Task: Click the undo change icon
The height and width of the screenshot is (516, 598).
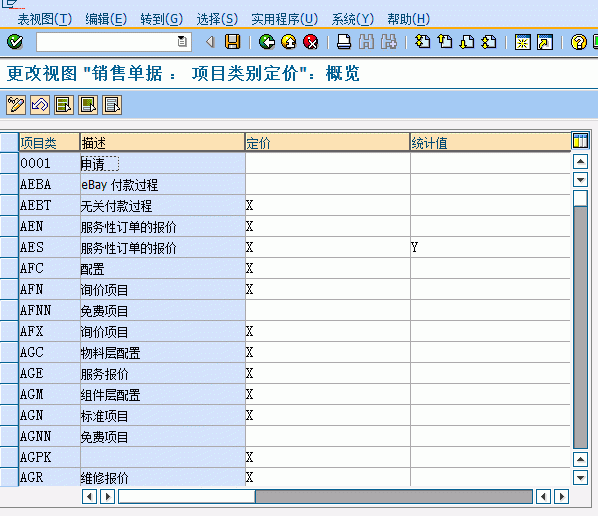Action: (x=40, y=105)
